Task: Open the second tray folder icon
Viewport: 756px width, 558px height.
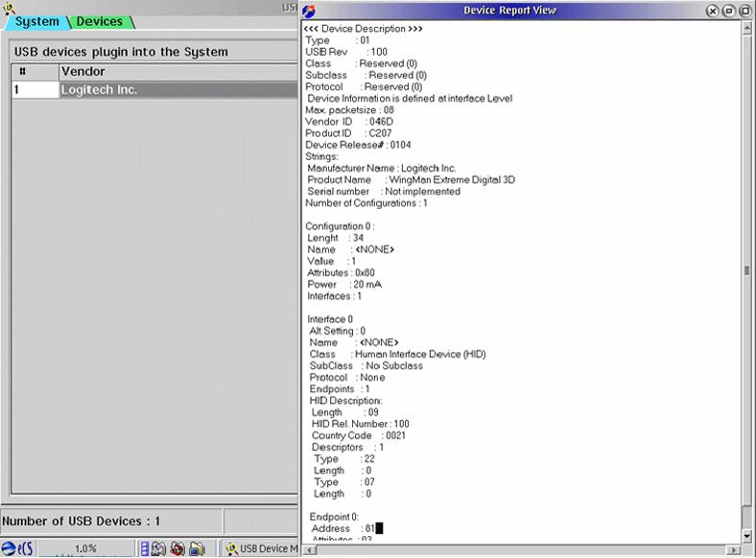Action: 158,548
